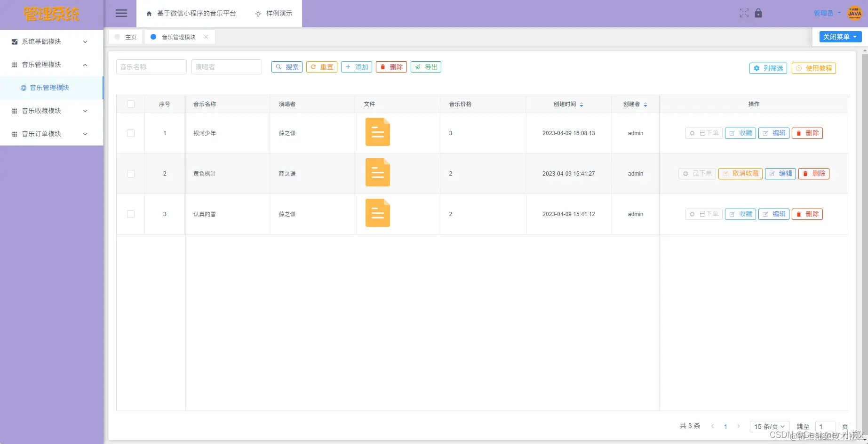Select 音乐管理模块 submenu item in sidebar
The height and width of the screenshot is (444, 868).
tap(51, 88)
